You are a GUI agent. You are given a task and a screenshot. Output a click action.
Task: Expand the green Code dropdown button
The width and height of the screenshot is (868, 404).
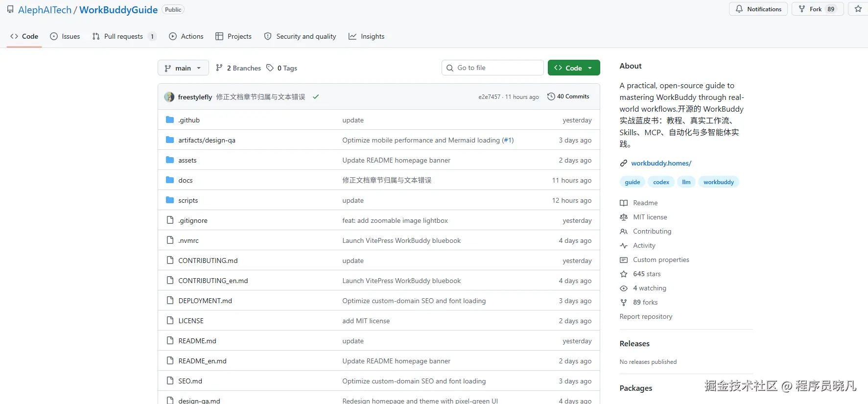click(x=574, y=68)
